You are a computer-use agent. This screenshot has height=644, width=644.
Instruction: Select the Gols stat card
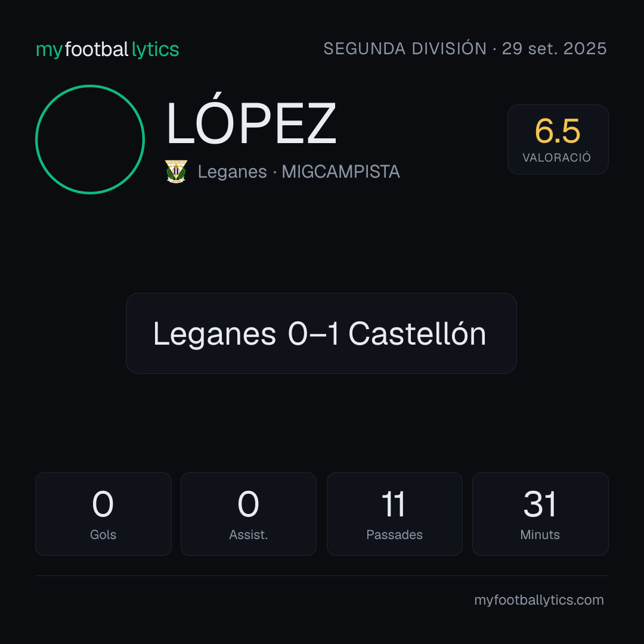pyautogui.click(x=103, y=514)
